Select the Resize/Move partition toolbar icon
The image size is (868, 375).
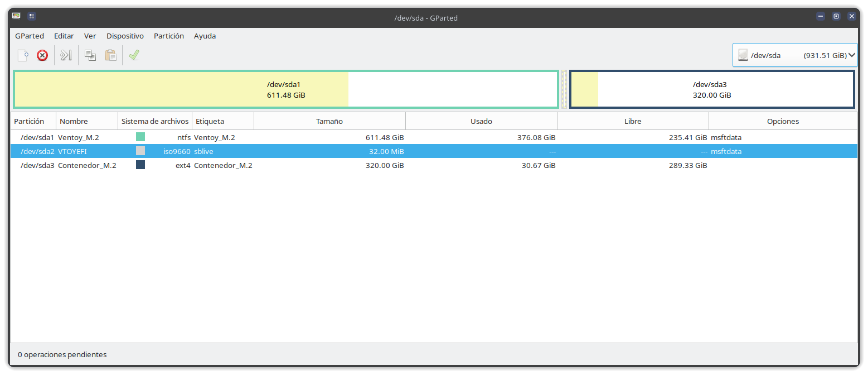[x=66, y=55]
